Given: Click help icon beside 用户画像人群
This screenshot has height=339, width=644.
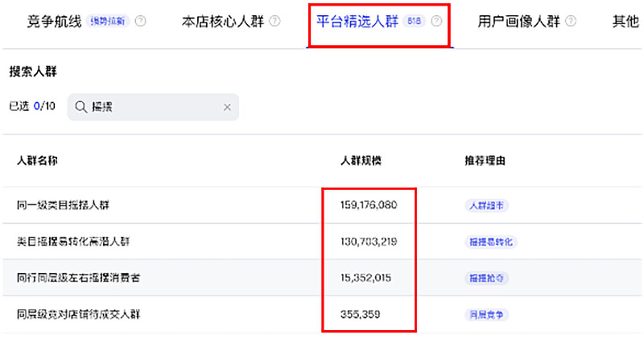Looking at the screenshot, I should (x=571, y=21).
